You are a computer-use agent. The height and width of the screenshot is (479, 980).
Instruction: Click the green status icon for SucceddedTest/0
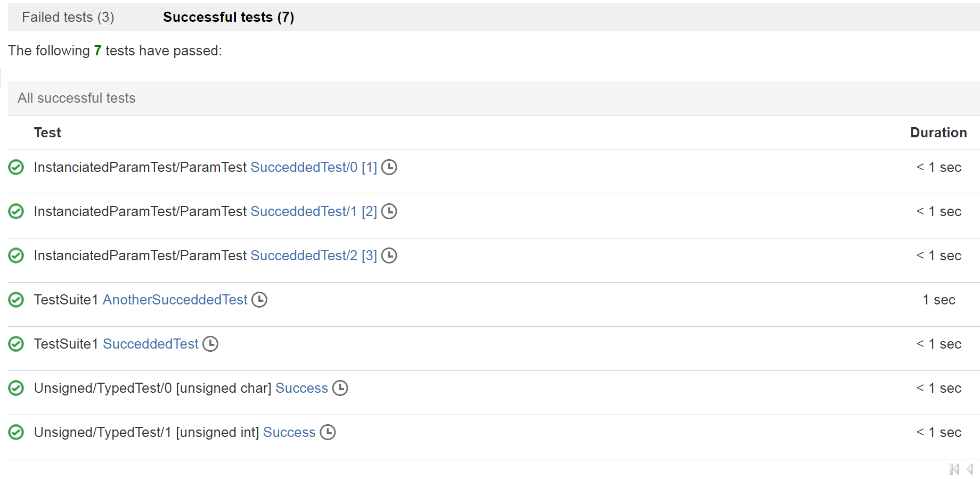click(x=17, y=167)
